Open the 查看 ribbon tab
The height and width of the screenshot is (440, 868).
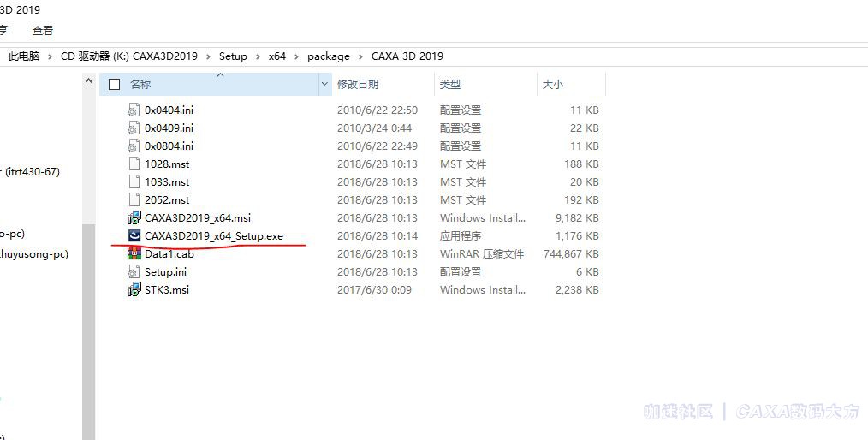point(43,31)
